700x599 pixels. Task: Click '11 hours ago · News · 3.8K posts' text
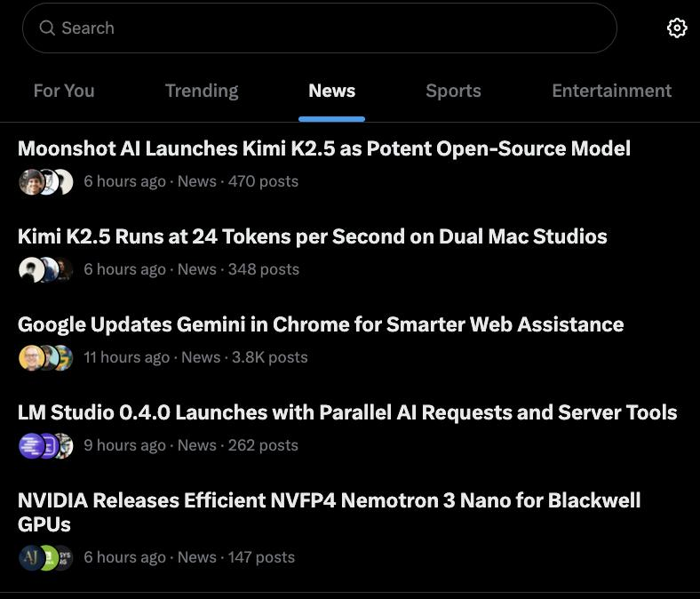195,357
